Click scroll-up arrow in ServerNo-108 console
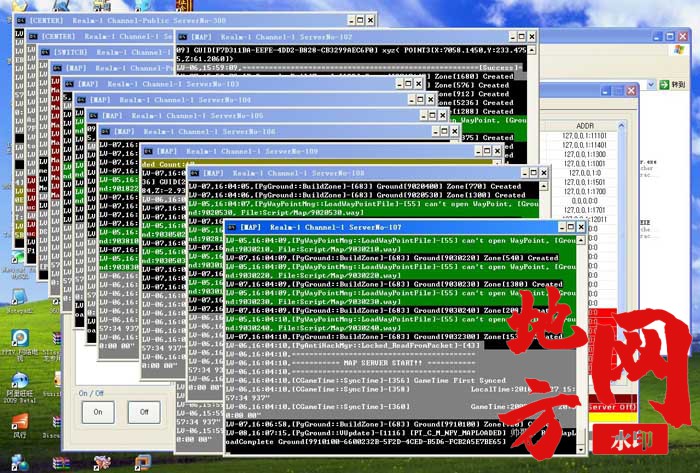The image size is (700, 473). tap(543, 186)
